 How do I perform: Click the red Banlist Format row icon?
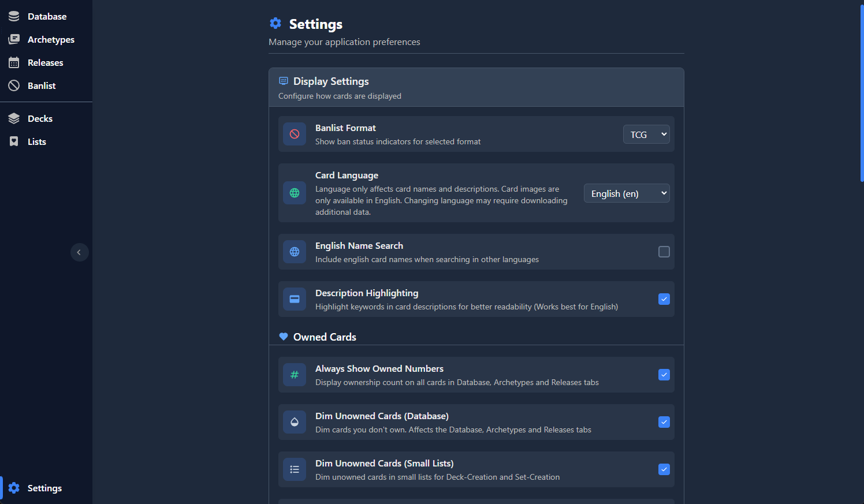pos(295,134)
